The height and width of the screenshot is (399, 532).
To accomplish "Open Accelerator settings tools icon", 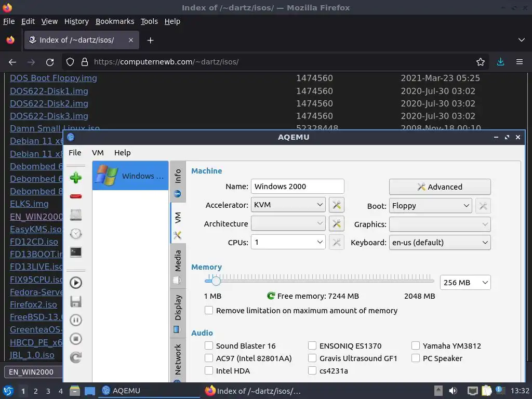I will [x=337, y=205].
